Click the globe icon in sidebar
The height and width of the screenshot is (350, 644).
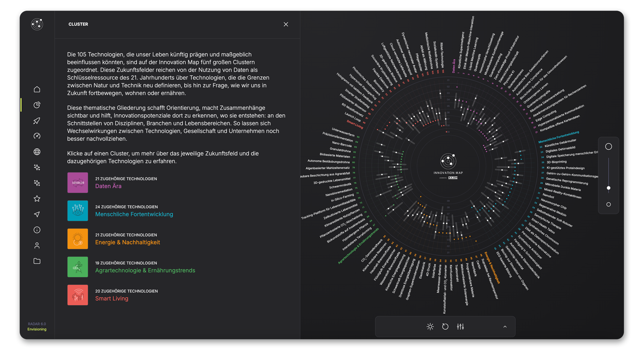(37, 152)
